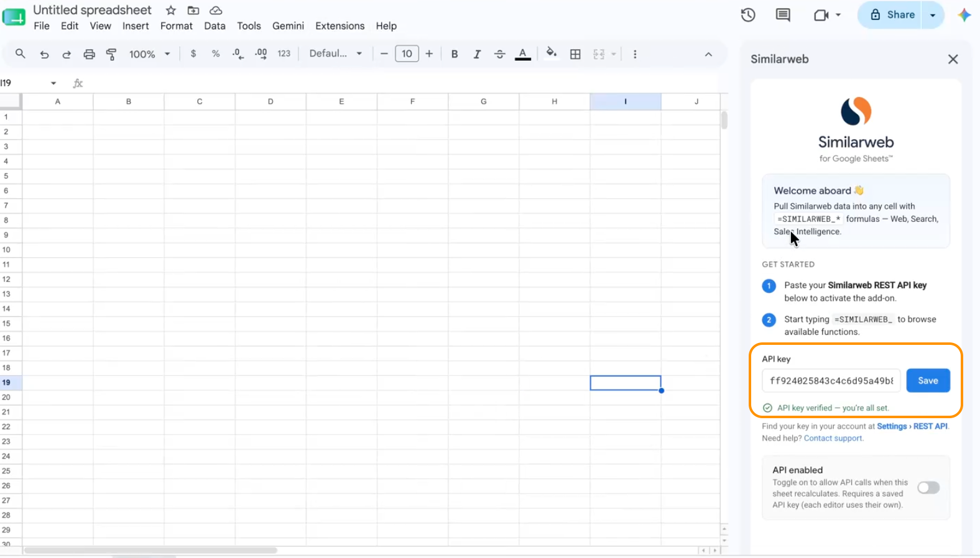Open the Extensions menu
The height and width of the screenshot is (558, 980).
tap(340, 26)
